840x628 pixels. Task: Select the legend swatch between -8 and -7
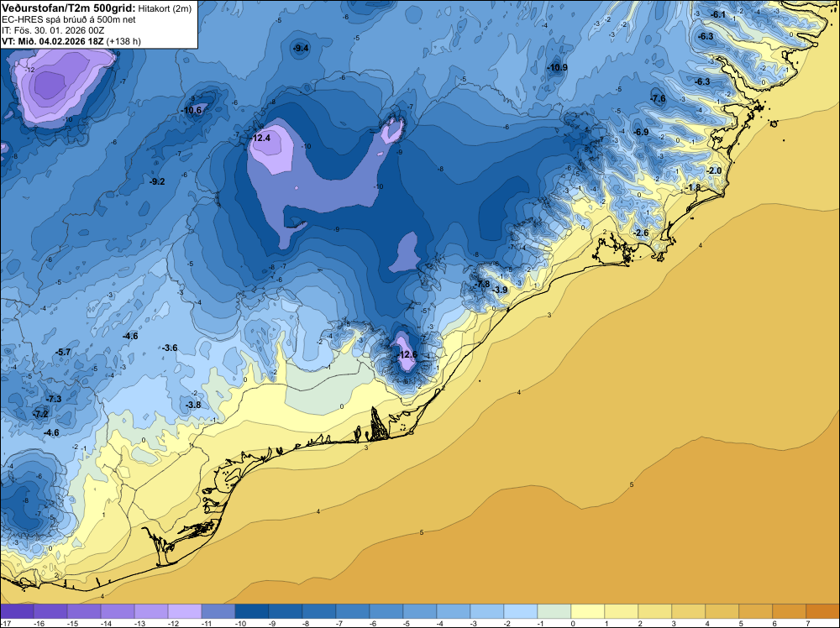tap(319, 611)
